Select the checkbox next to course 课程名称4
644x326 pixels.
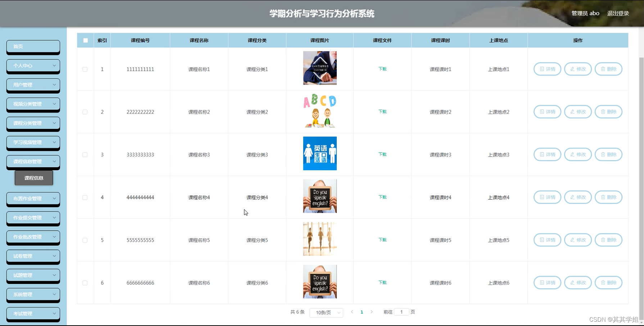[85, 197]
